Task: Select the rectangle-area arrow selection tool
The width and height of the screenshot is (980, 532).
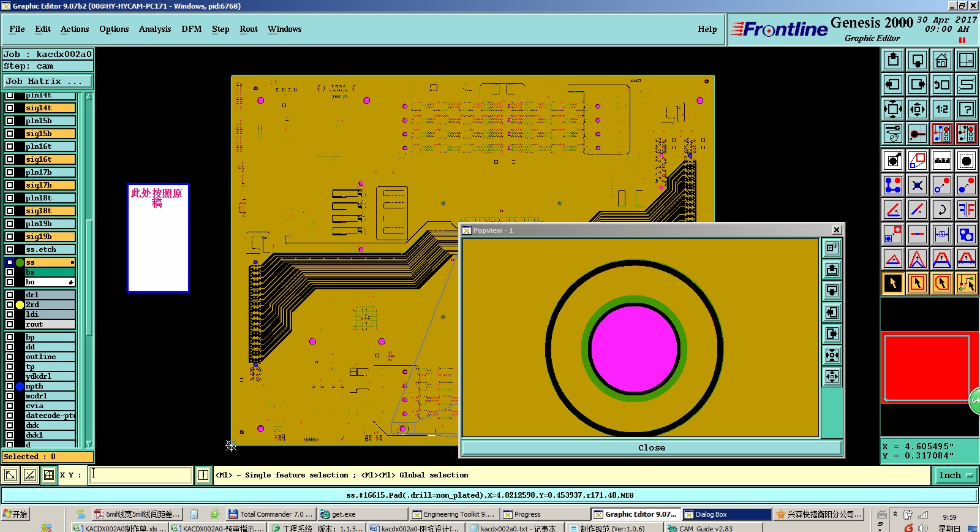Action: (918, 283)
